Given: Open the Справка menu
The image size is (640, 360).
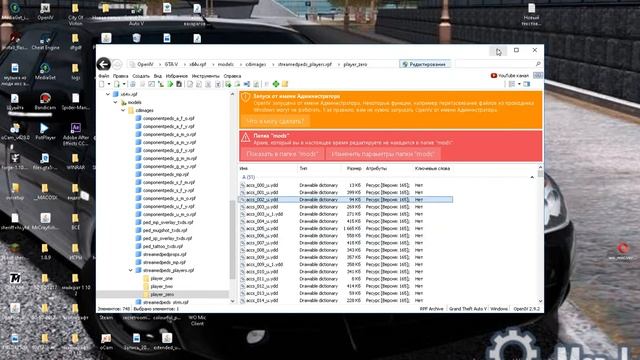Looking at the screenshot, I should [232, 76].
